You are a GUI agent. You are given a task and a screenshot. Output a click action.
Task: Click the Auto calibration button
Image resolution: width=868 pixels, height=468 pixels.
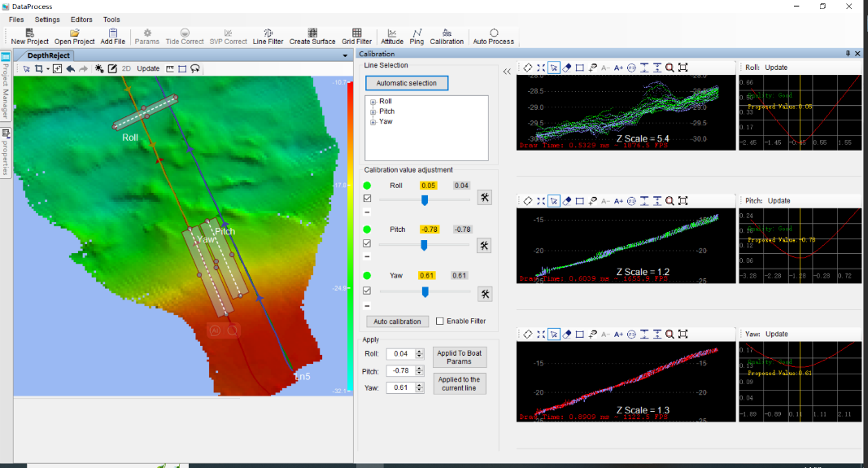click(397, 321)
